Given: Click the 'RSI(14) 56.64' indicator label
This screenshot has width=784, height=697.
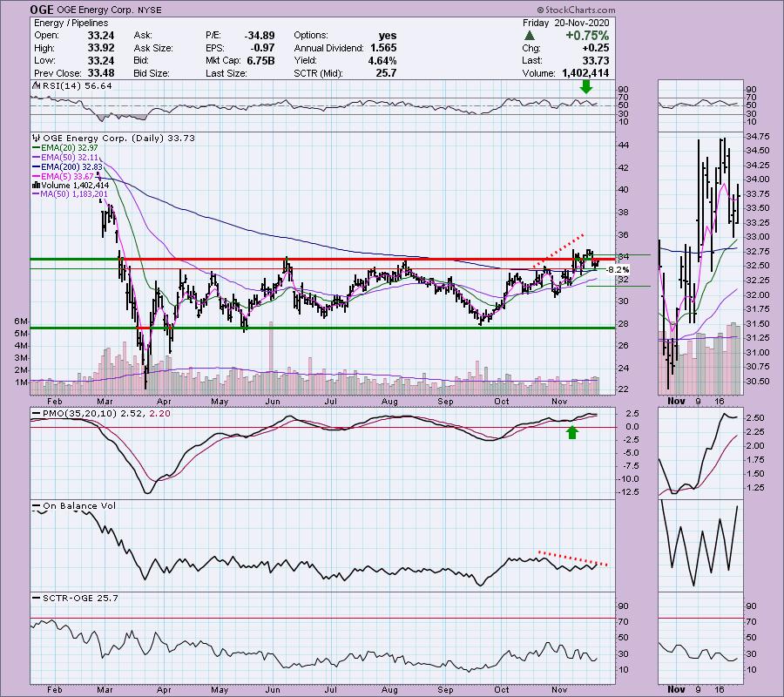Looking at the screenshot, I should click(78, 85).
